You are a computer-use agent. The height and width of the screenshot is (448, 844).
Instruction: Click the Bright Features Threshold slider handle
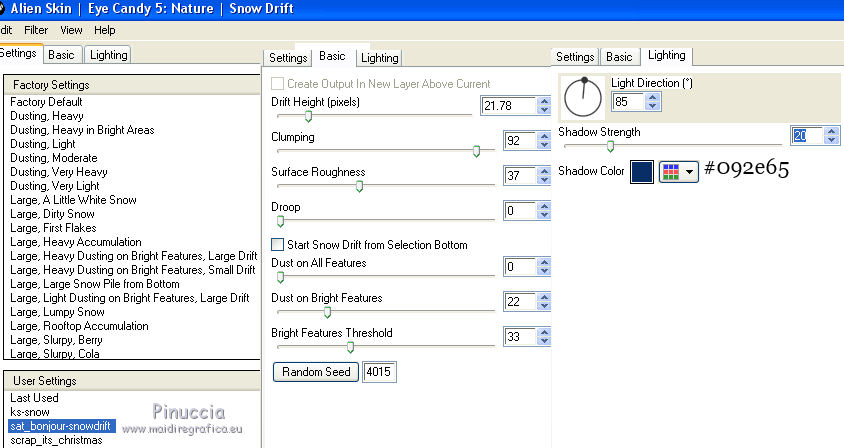click(x=350, y=347)
